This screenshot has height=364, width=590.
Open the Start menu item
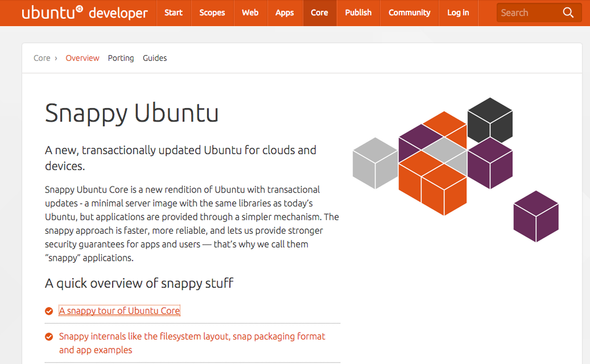[174, 13]
